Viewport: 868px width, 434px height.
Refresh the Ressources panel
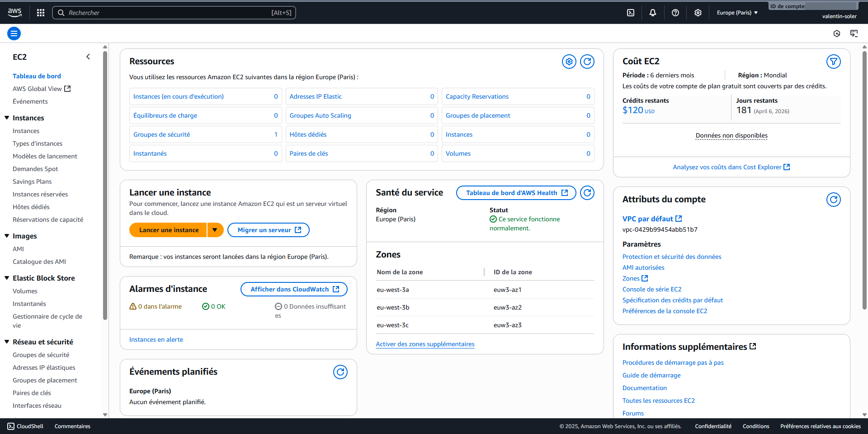587,61
